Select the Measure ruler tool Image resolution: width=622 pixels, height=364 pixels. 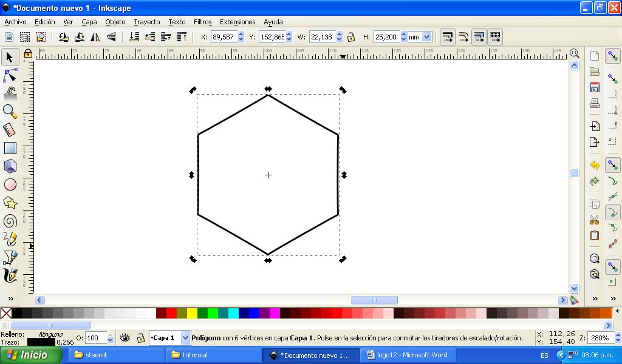point(10,129)
